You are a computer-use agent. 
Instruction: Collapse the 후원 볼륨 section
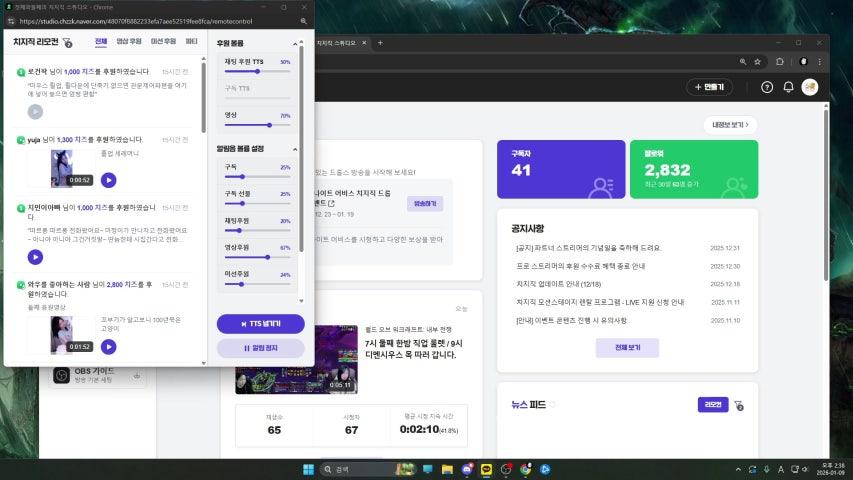click(295, 44)
